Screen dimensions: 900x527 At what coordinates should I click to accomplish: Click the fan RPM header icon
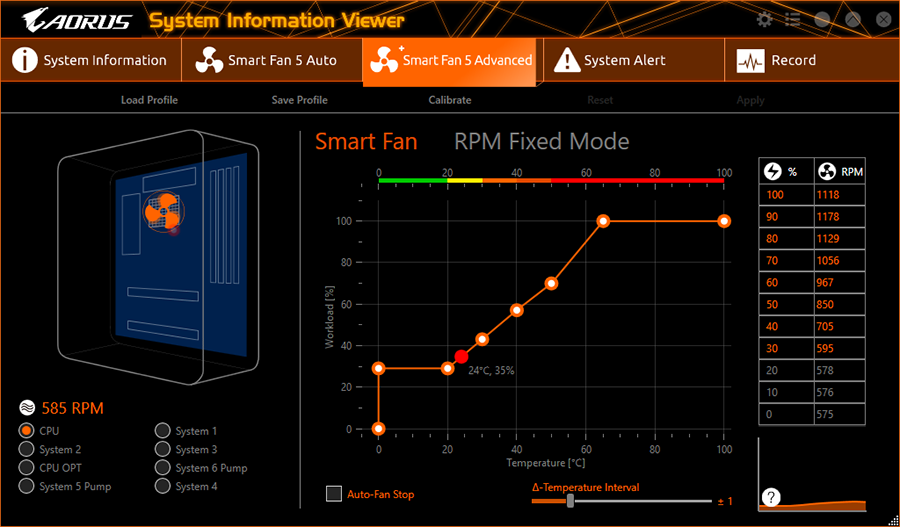coord(827,171)
